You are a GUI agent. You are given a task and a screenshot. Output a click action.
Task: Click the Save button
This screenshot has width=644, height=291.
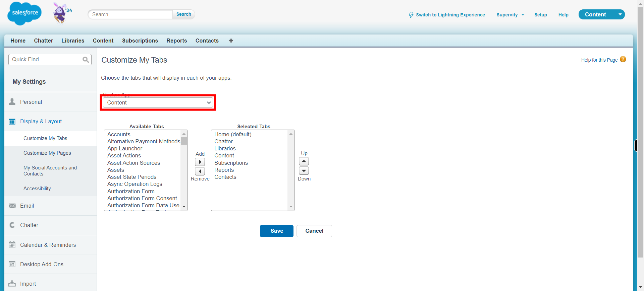[277, 231]
